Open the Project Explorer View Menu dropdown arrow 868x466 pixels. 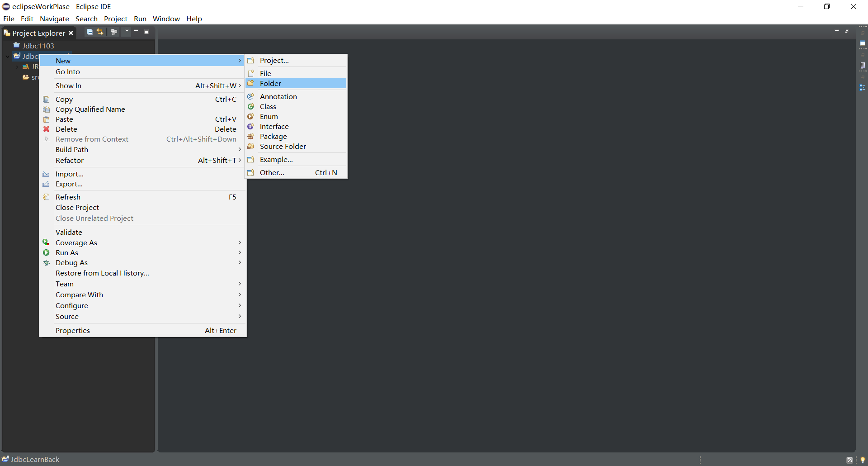tap(127, 32)
